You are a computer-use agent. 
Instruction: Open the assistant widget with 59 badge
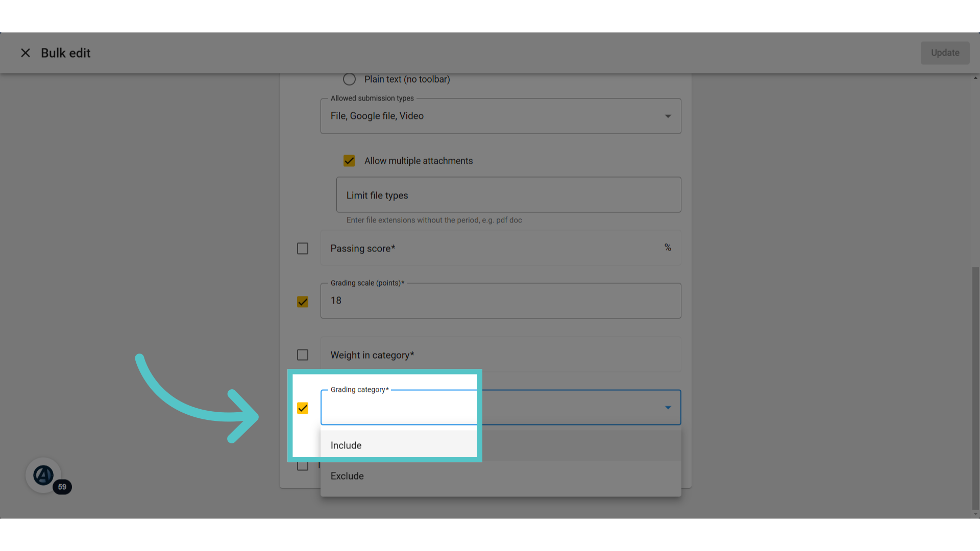[43, 475]
